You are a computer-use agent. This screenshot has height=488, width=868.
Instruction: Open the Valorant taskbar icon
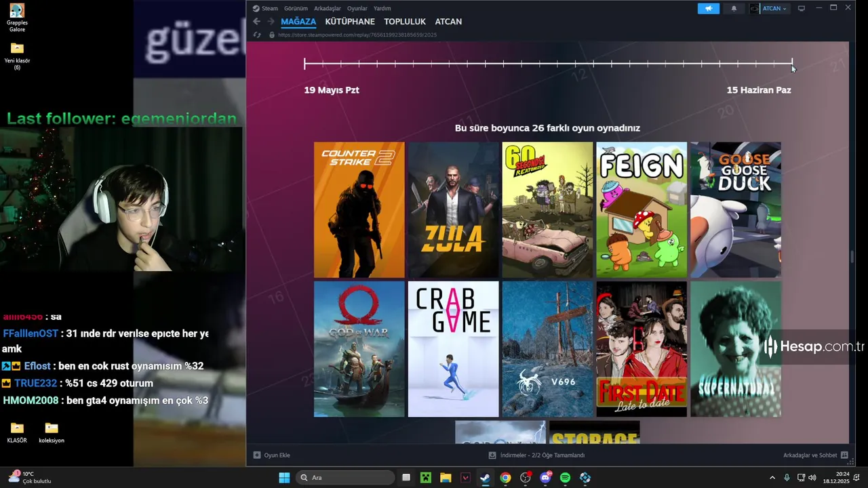pyautogui.click(x=465, y=478)
